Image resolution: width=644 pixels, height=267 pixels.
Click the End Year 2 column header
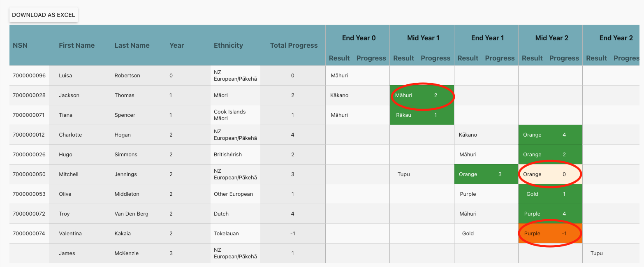[x=616, y=38]
